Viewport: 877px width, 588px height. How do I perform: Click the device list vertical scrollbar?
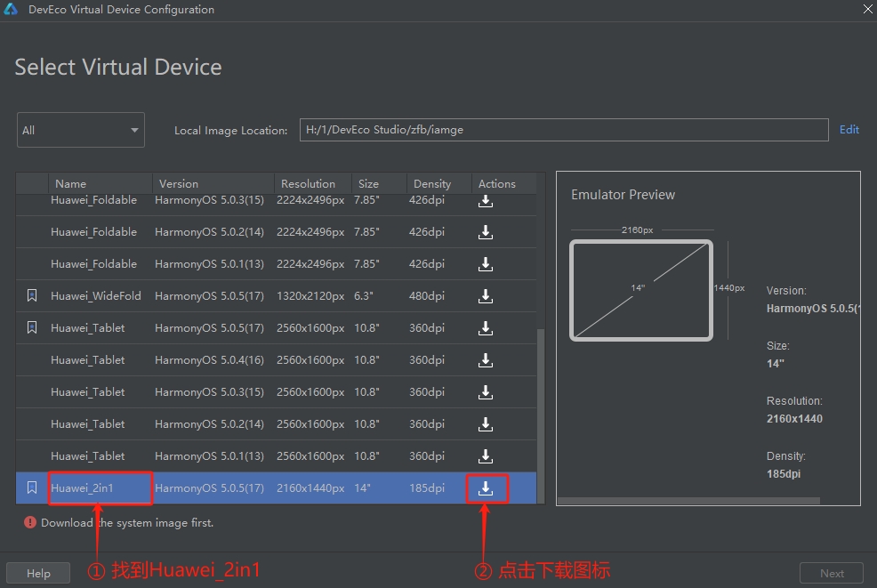[541, 415]
